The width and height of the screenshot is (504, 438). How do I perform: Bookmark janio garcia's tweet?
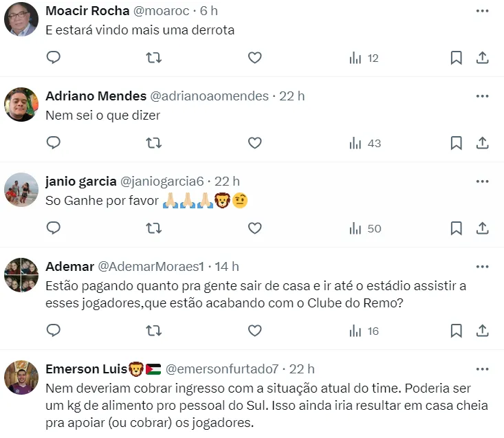tap(456, 228)
